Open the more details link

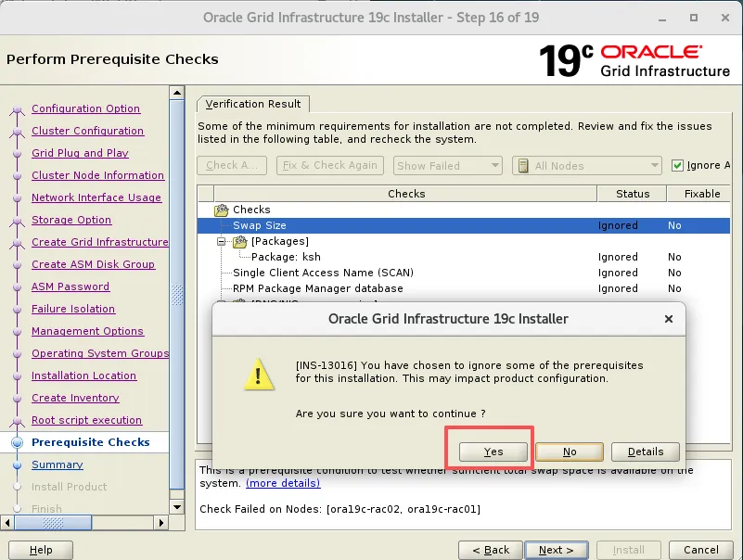point(283,483)
